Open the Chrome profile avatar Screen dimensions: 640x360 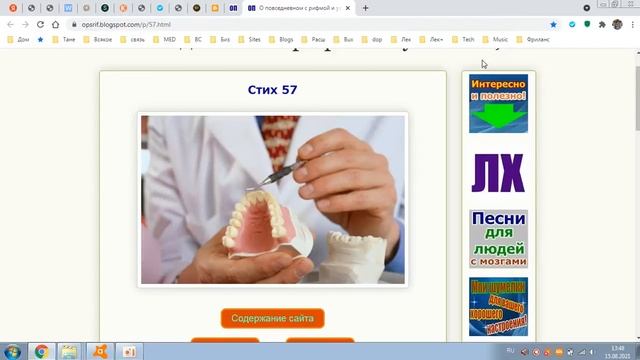pyautogui.click(x=617, y=24)
